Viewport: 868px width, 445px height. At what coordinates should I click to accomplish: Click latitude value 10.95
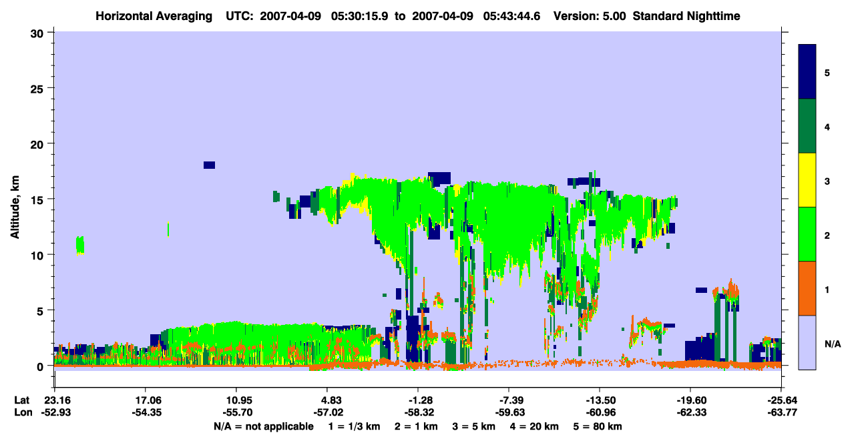coord(236,400)
